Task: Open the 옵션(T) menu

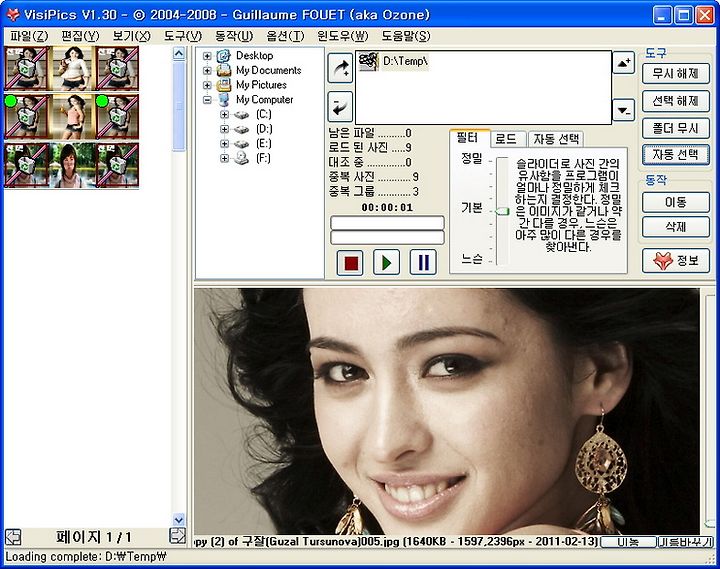Action: coord(285,36)
